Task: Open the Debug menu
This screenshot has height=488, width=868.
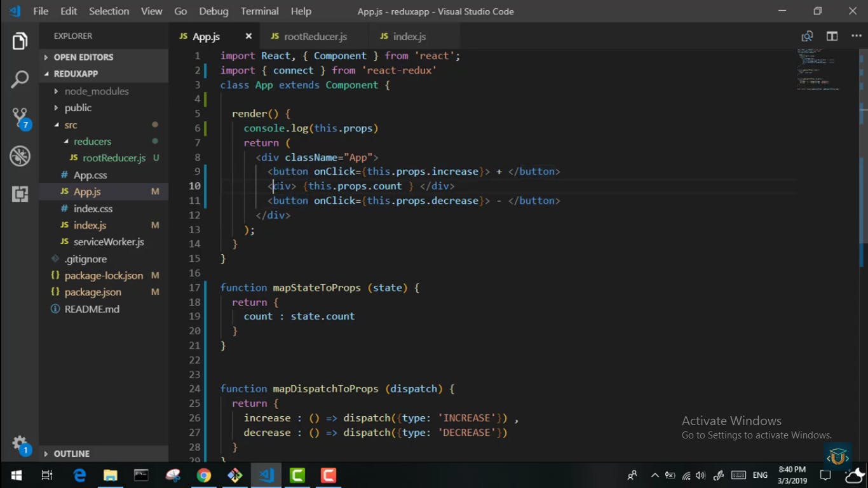Action: [x=214, y=11]
